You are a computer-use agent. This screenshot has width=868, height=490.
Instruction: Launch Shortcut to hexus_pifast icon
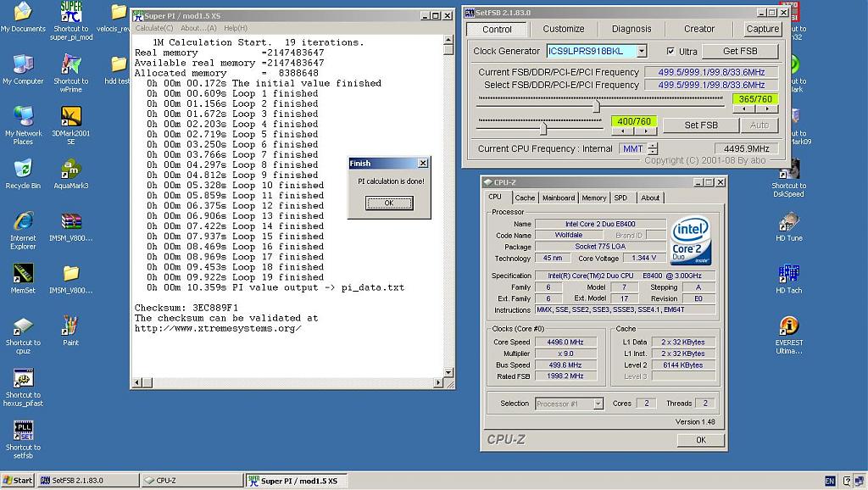click(23, 387)
